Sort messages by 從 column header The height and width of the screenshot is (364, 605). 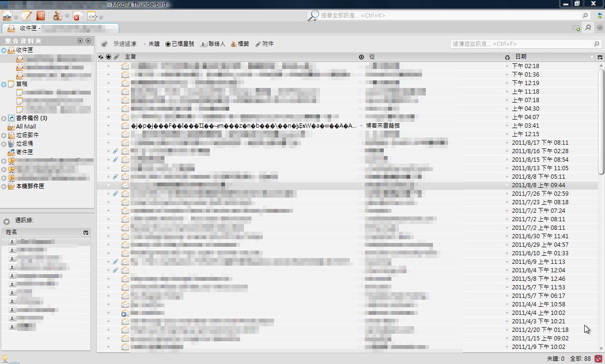point(434,57)
